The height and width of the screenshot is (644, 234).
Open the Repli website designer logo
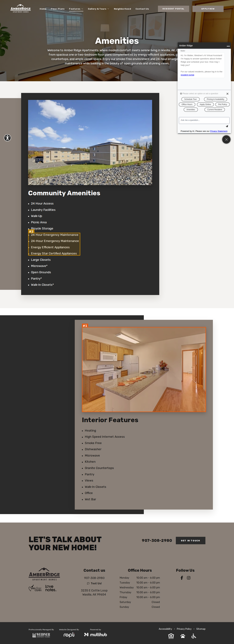tap(69, 635)
